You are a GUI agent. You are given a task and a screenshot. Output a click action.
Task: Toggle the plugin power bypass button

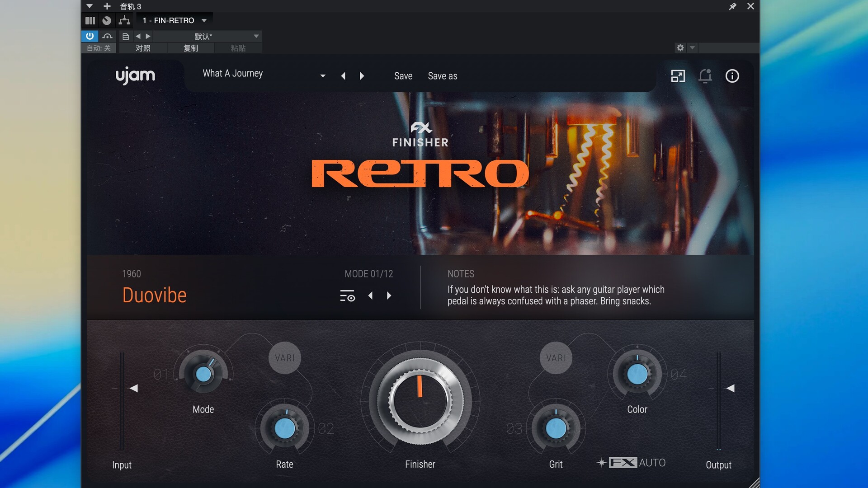pos(90,36)
